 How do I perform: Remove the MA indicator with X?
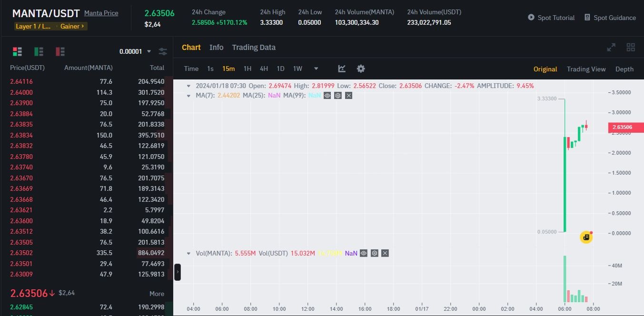[348, 96]
